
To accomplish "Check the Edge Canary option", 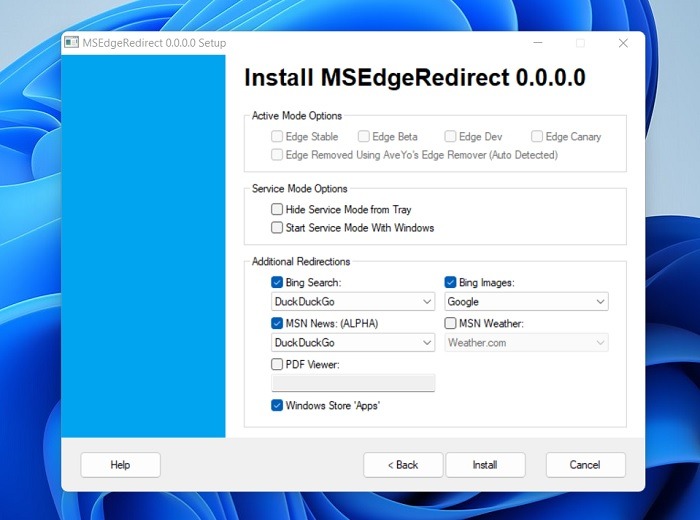I will 537,136.
